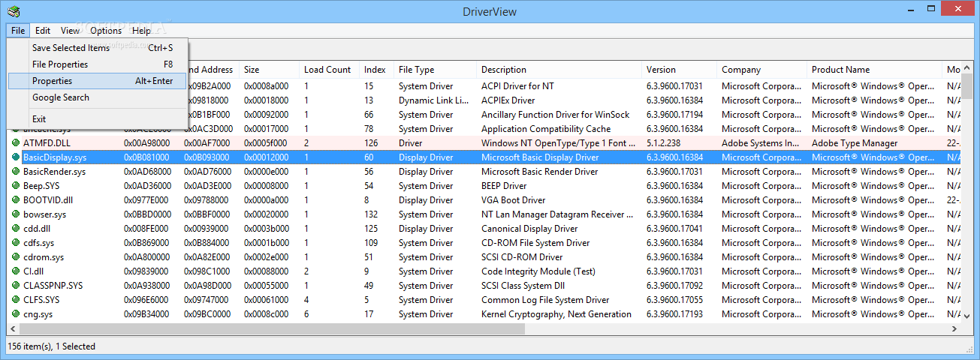Image resolution: width=980 pixels, height=360 pixels.
Task: Select the cdd.dll driver name
Action: [x=37, y=229]
